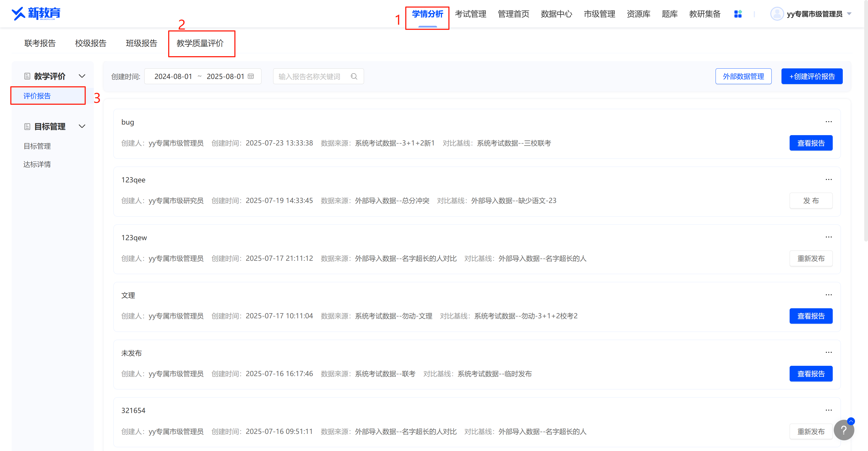Open more options for 文理 report
The height and width of the screenshot is (451, 868).
point(829,295)
